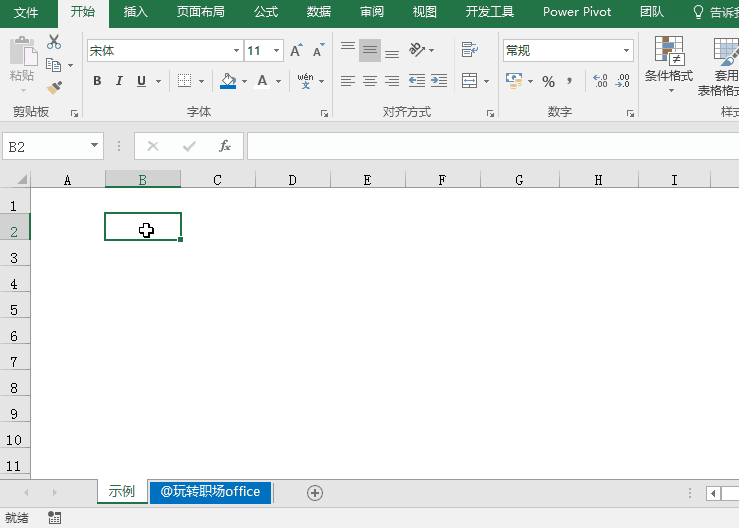Select the Format Painter brush

(54, 88)
